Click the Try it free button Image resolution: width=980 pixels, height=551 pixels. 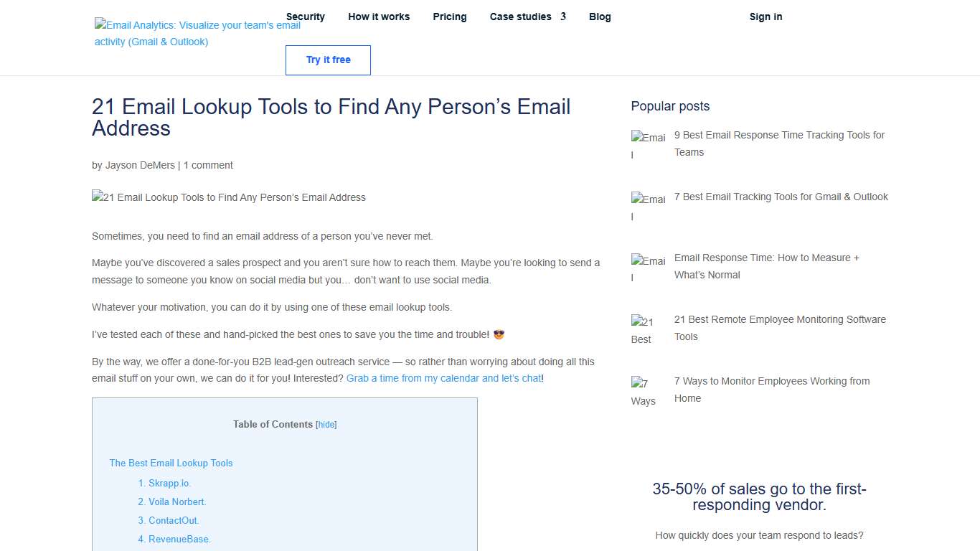click(328, 60)
